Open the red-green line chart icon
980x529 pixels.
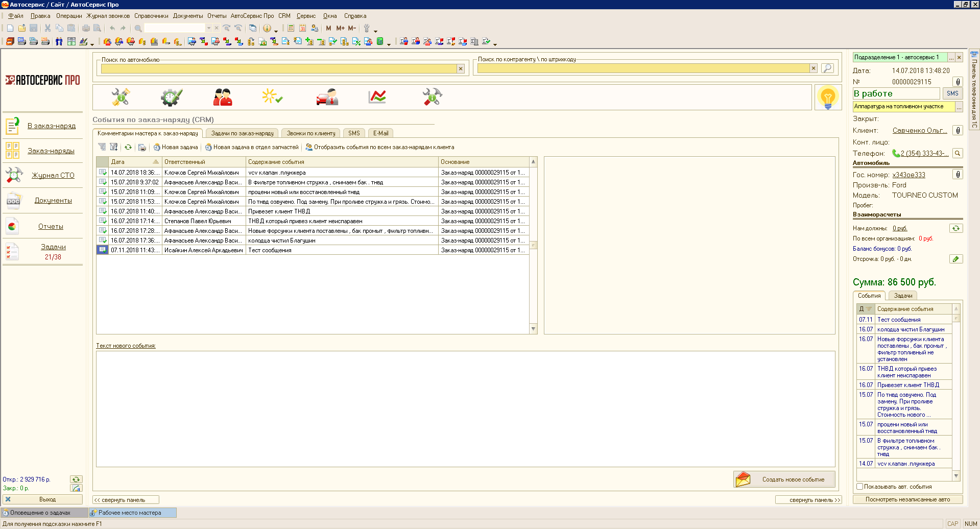click(377, 97)
